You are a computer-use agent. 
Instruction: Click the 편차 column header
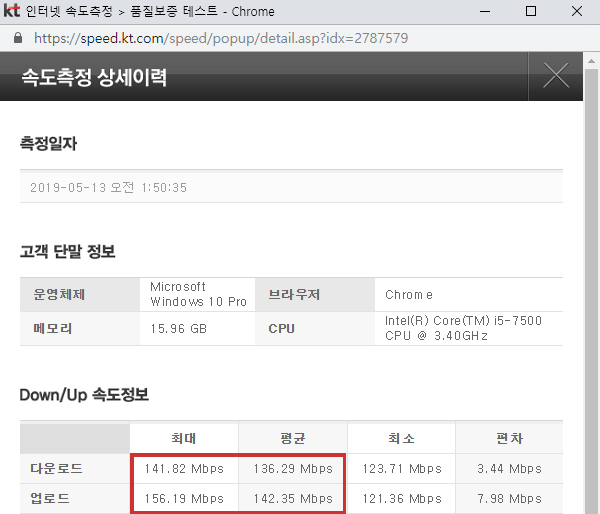pyautogui.click(x=509, y=438)
